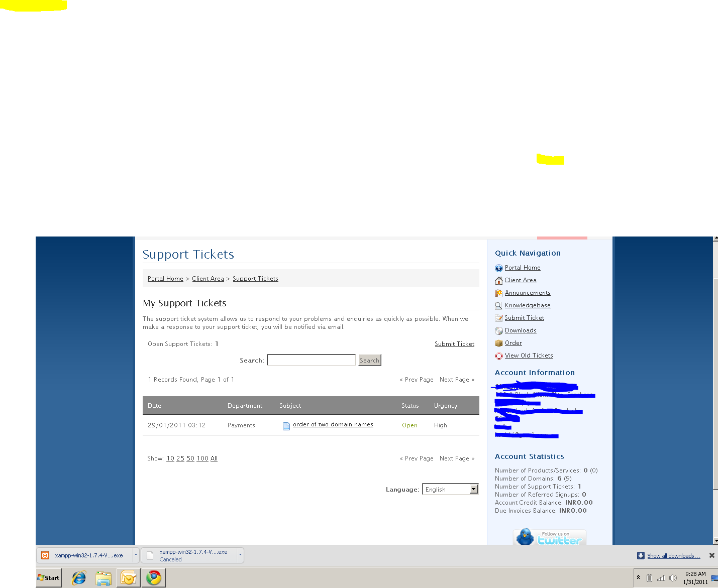The width and height of the screenshot is (718, 588).
Task: Click the Knowledgebase magnifier icon
Action: click(x=498, y=306)
